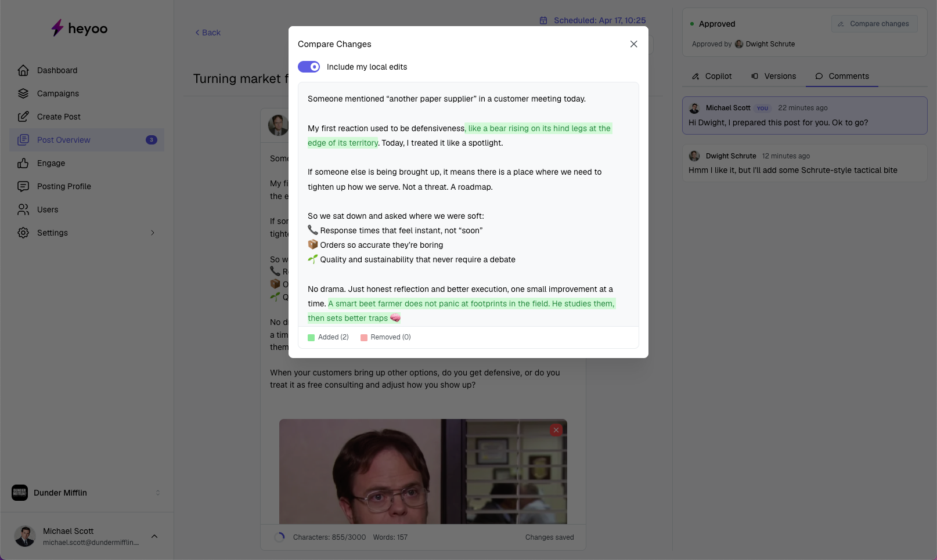Open Post Overview in the sidebar
937x560 pixels.
coord(87,140)
